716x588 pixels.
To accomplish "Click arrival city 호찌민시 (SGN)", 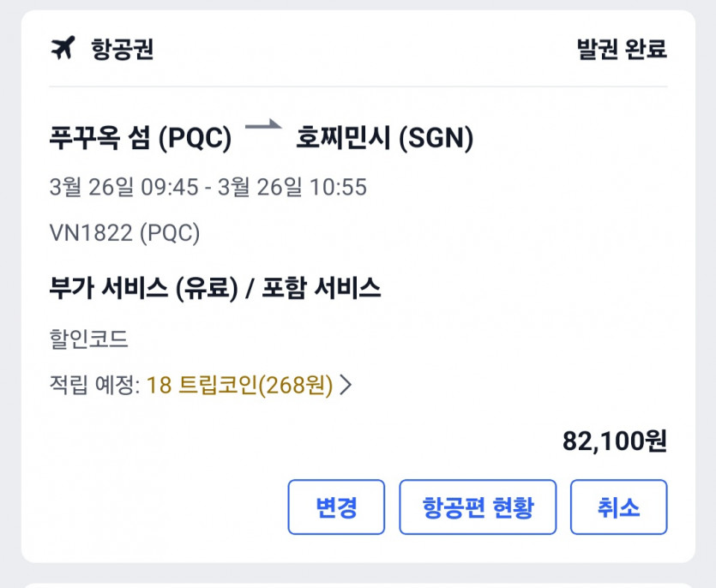I will click(385, 138).
